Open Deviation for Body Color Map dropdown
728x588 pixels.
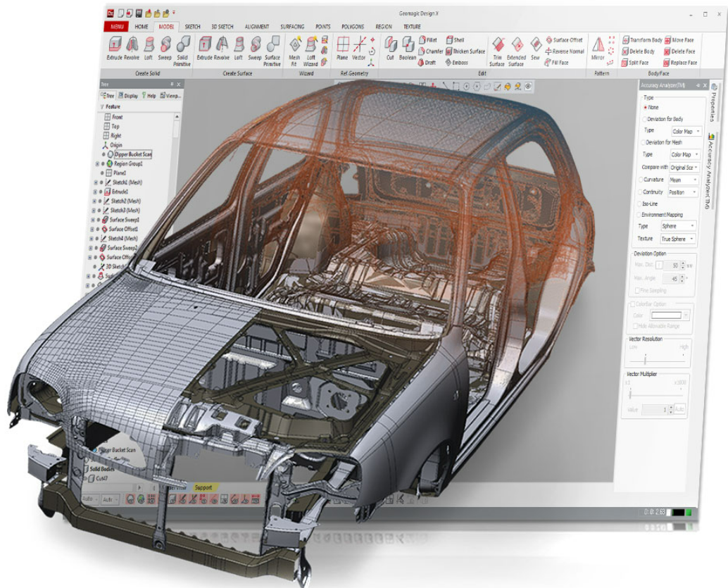pos(686,132)
